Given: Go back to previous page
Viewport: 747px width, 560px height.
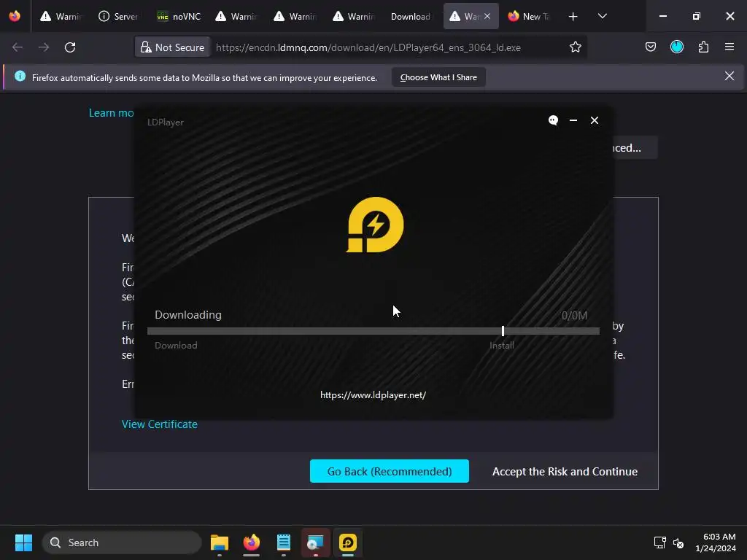Looking at the screenshot, I should point(18,47).
